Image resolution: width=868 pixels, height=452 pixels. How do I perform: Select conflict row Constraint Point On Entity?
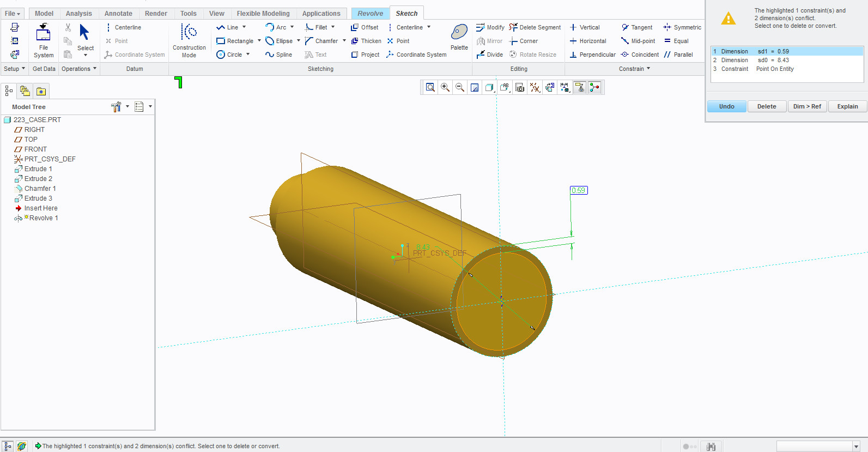787,69
